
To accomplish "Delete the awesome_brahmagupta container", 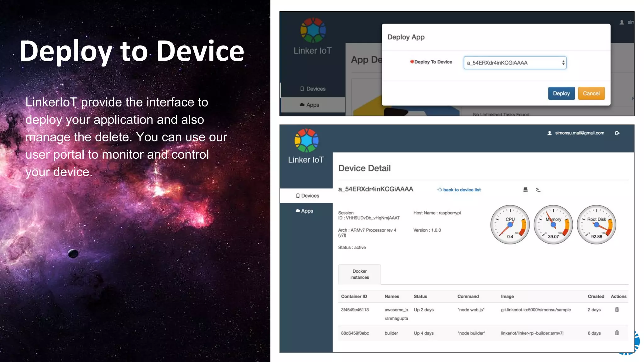I will [x=617, y=310].
